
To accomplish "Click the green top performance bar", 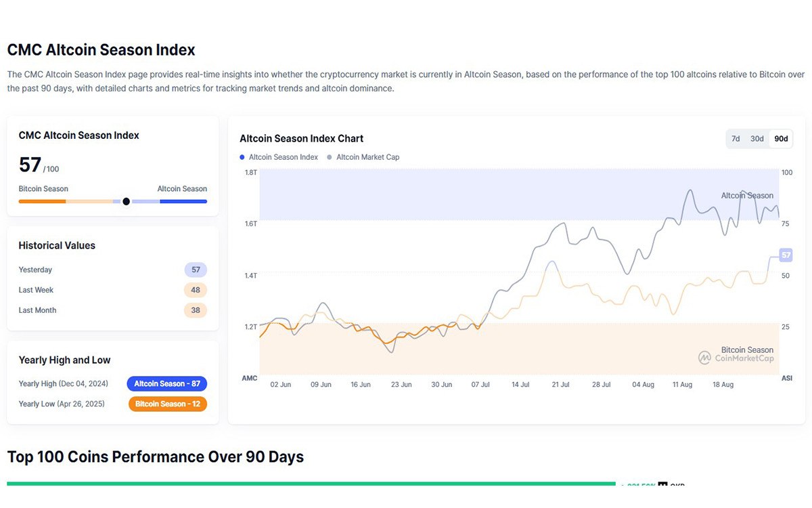I will coord(311,484).
